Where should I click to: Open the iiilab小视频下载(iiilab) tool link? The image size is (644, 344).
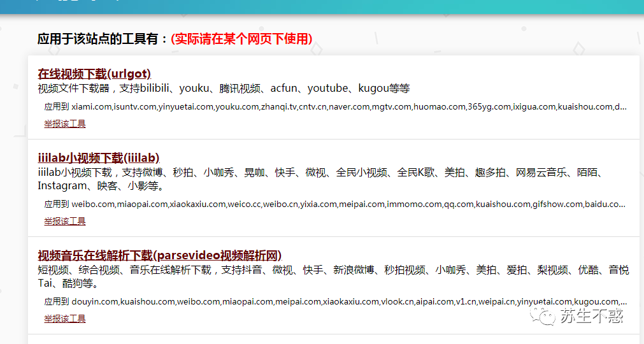point(99,158)
